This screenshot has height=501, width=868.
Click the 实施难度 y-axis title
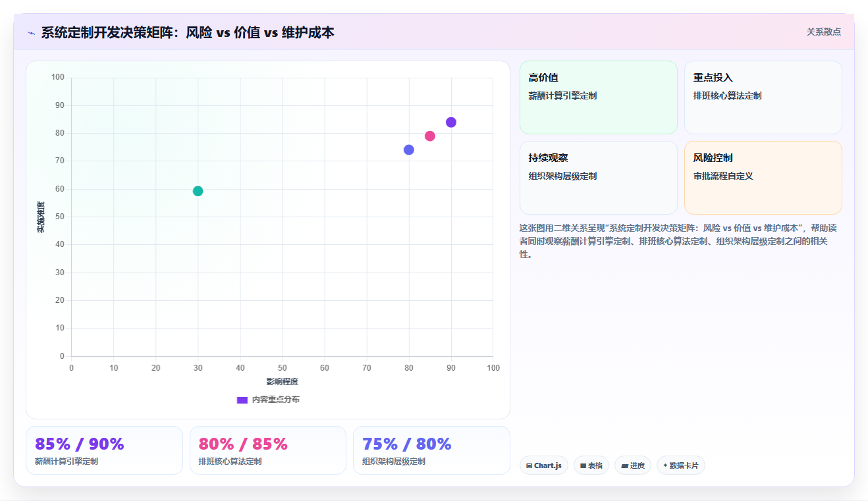click(41, 217)
